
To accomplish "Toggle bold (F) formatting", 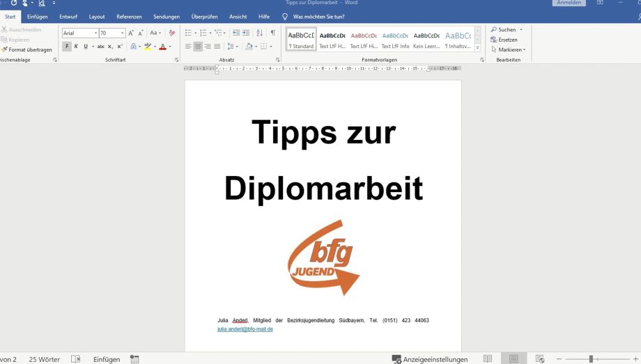I will (67, 47).
